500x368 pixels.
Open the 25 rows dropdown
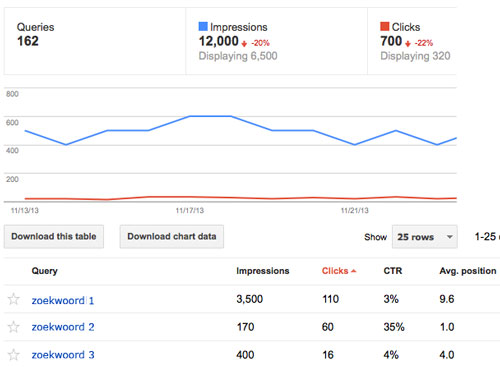click(x=425, y=237)
